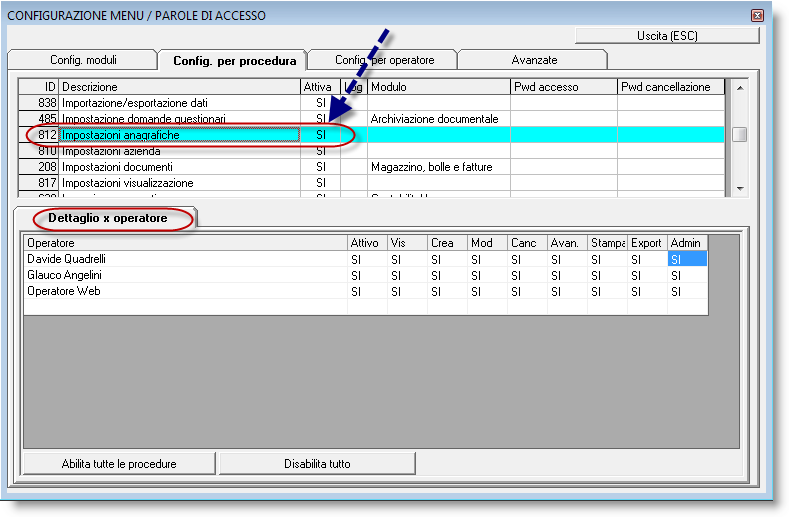The width and height of the screenshot is (789, 517).
Task: Click Disabilita tutto button
Action: point(317,464)
